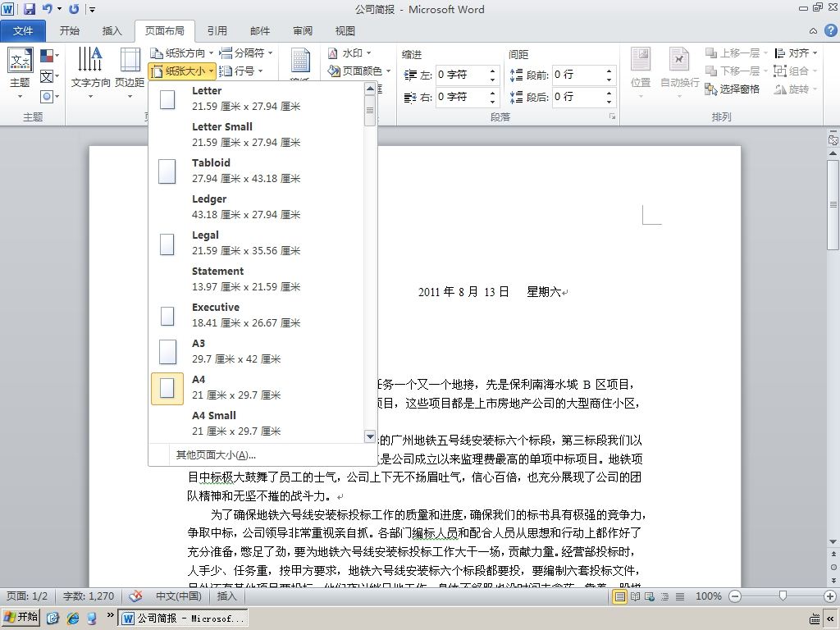Click the Rotate (旋转) button
840x630 pixels.
[x=796, y=89]
